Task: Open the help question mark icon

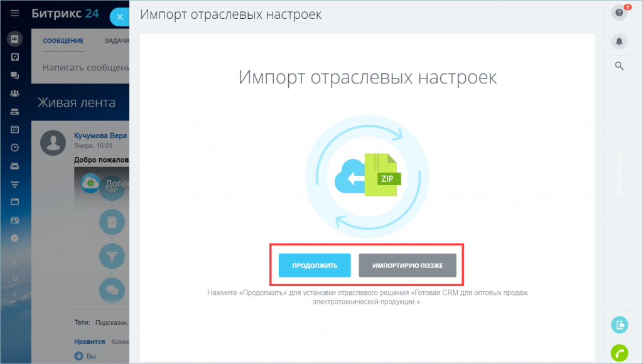Action: tap(619, 13)
